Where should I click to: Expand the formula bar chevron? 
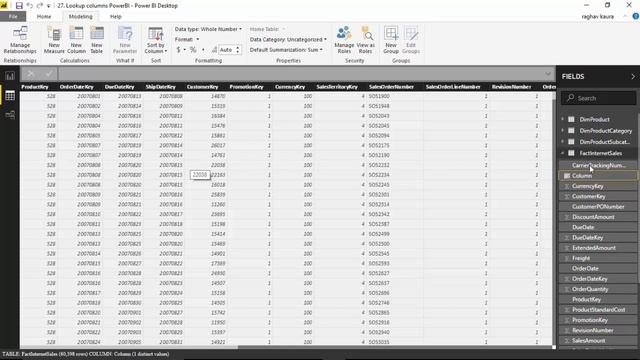click(x=548, y=74)
